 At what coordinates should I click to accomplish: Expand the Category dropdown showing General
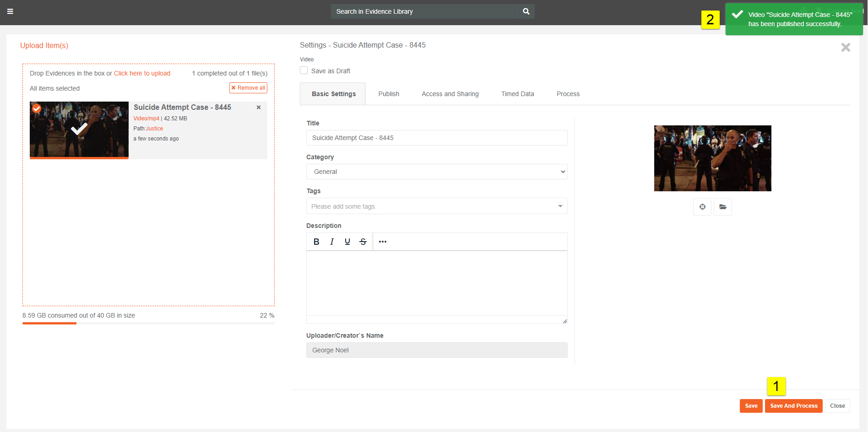point(436,172)
